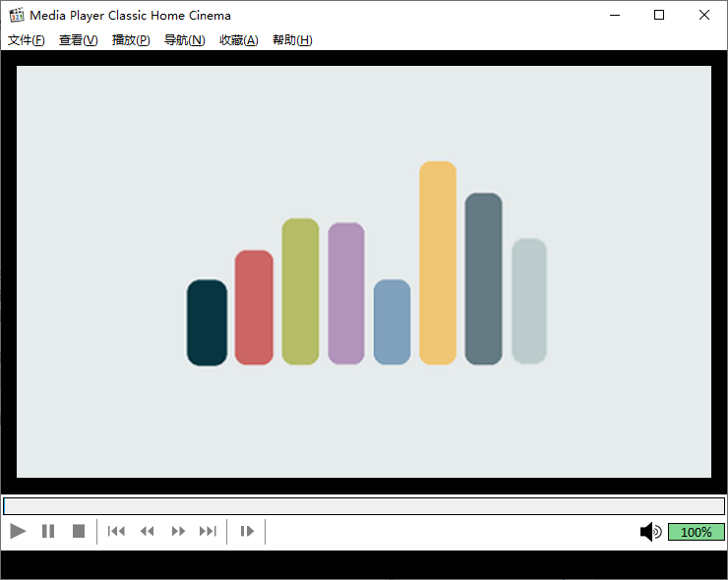Expand the 播放(P) menu
The height and width of the screenshot is (580, 728).
click(131, 40)
